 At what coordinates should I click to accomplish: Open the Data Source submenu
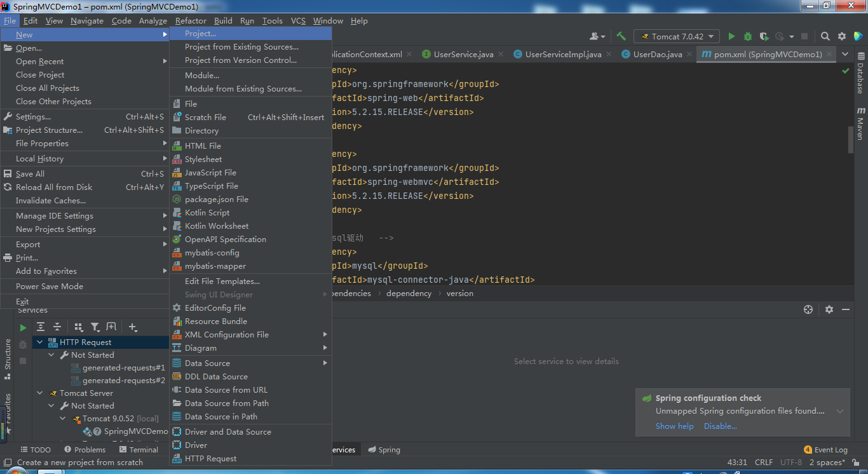(x=250, y=363)
